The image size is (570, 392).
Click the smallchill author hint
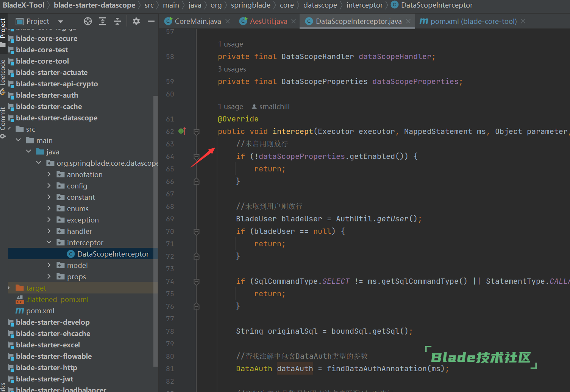[270, 107]
